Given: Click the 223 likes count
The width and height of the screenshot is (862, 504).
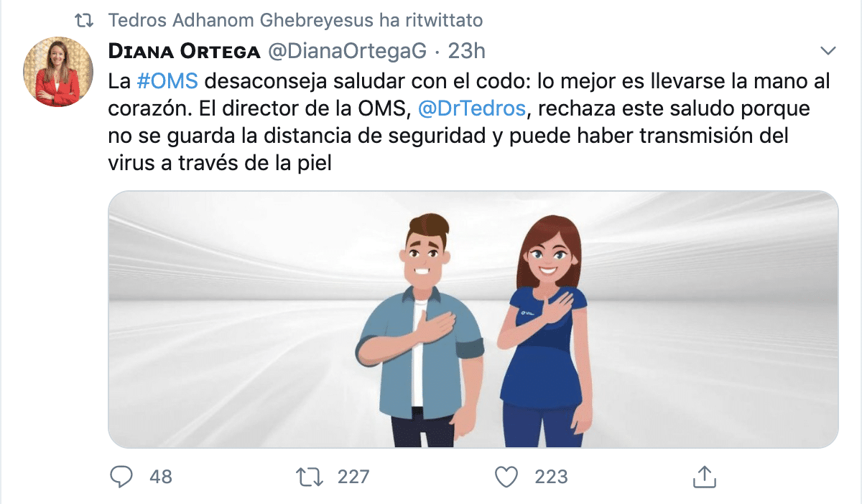Looking at the screenshot, I should [551, 476].
